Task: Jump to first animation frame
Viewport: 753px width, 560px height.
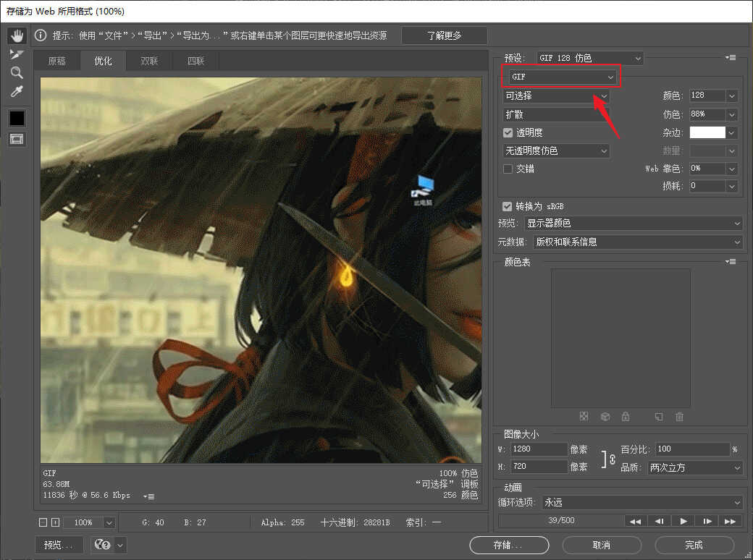Action: click(636, 521)
